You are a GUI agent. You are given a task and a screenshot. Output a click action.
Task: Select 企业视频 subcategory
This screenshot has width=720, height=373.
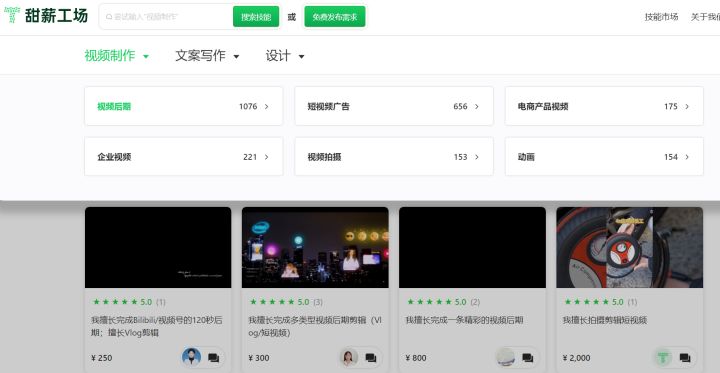point(184,157)
